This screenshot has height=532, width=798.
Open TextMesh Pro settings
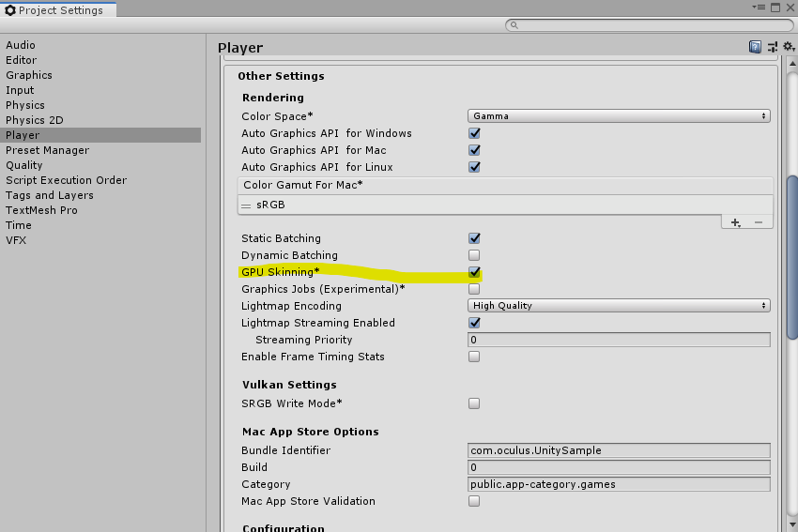41,210
